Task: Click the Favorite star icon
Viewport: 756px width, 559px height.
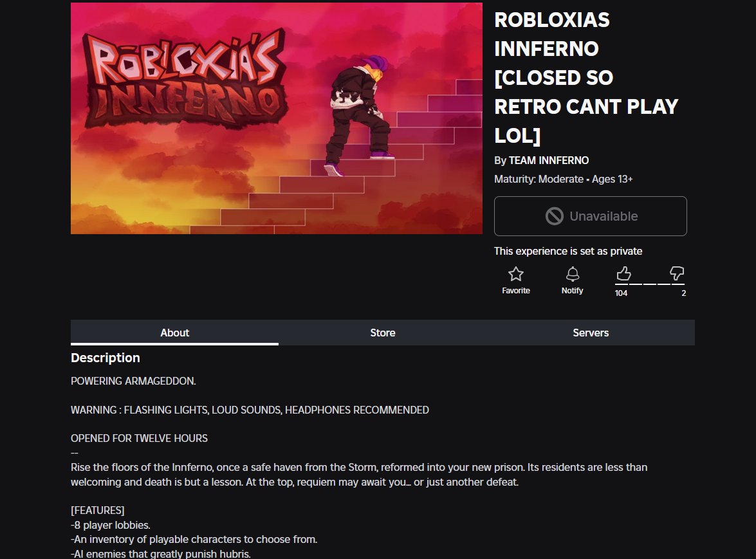Action: 515,274
